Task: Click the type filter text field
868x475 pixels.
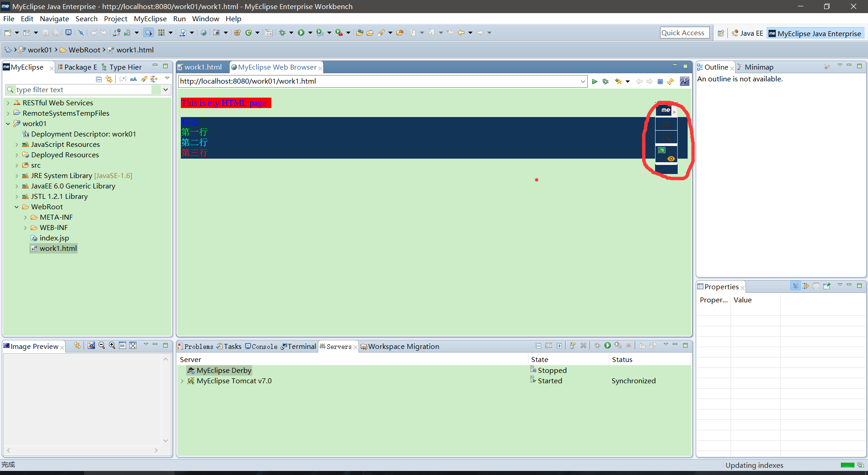Action: pos(84,89)
